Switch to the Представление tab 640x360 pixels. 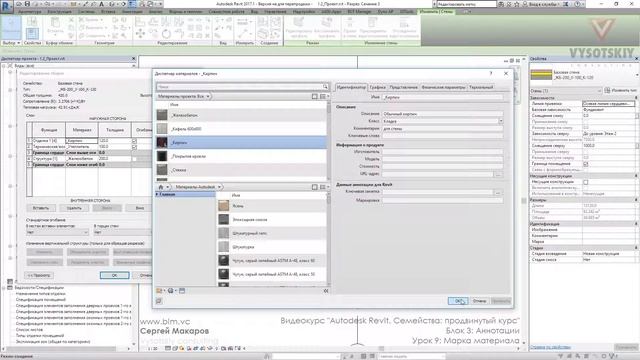coord(403,87)
